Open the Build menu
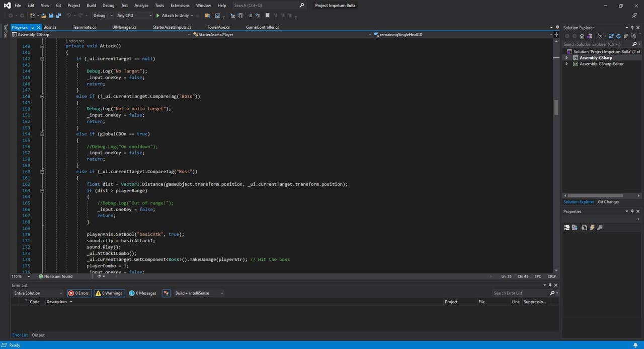 pos(91,6)
